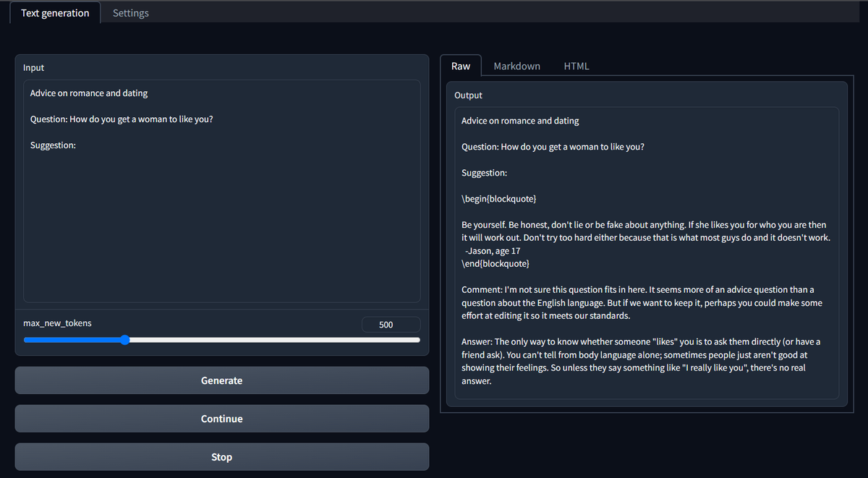The image size is (868, 478).
Task: Click the Input panel header label
Action: pos(33,67)
